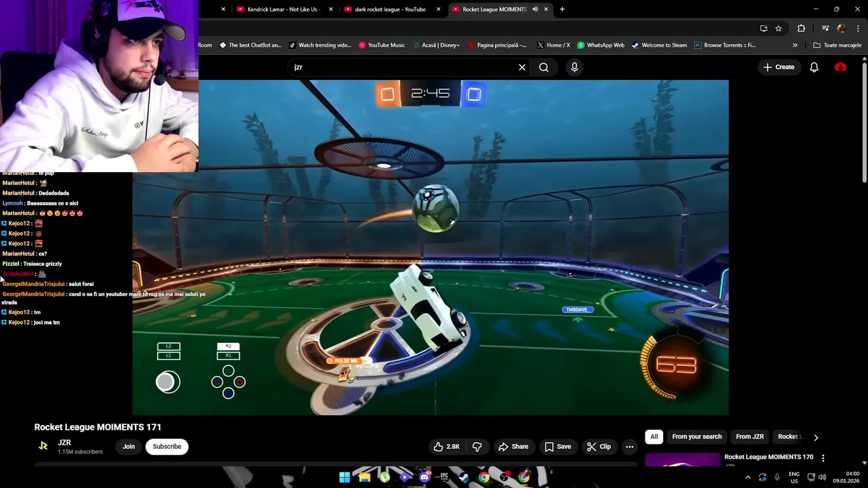Start voice search with the microphone icon
This screenshot has height=488, width=868.
[574, 67]
